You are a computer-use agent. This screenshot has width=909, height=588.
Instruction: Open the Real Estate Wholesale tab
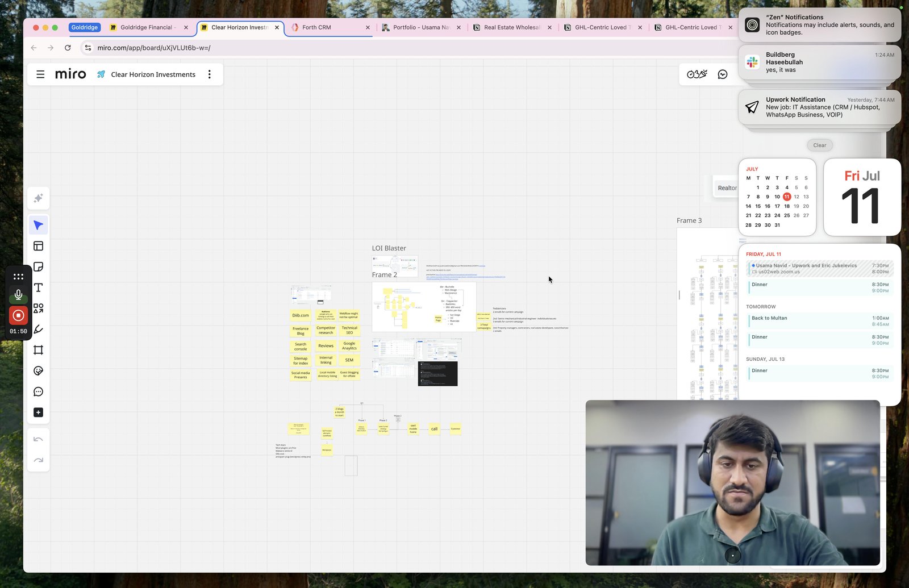click(511, 27)
